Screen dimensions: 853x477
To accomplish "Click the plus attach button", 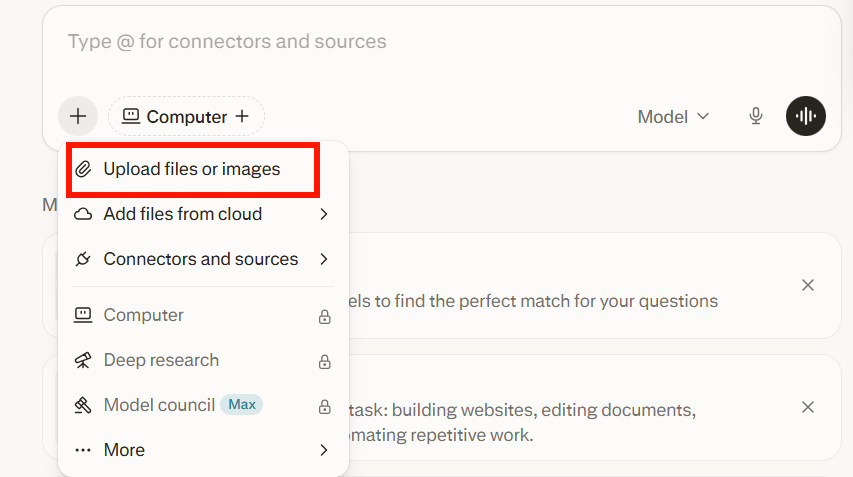I will [x=78, y=116].
